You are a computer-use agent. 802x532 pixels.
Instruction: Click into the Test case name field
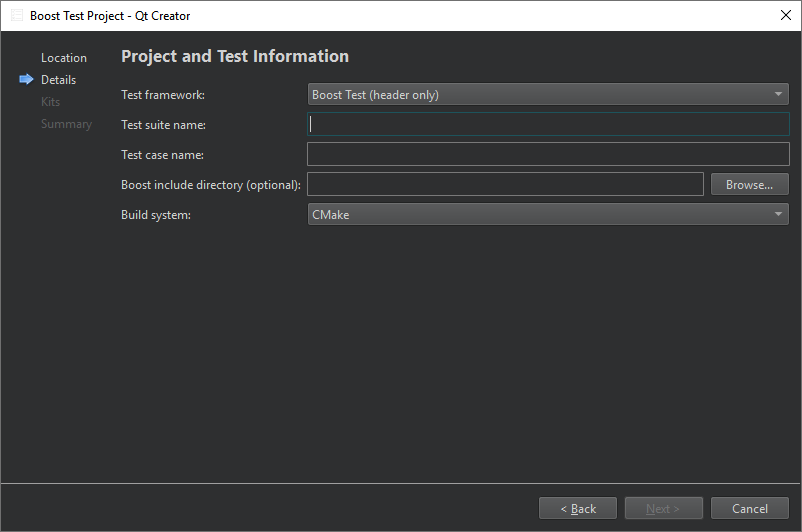tap(548, 154)
